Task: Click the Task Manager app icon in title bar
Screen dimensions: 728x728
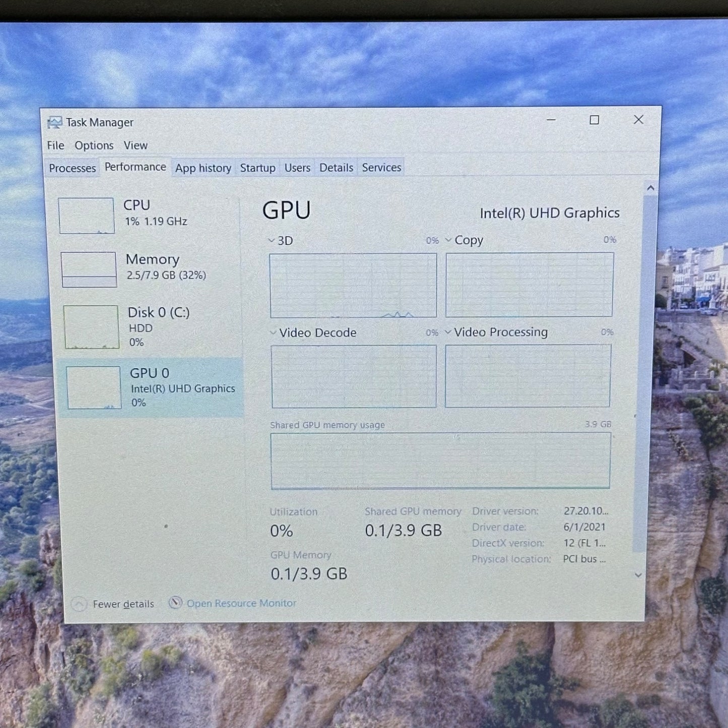Action: 54,122
